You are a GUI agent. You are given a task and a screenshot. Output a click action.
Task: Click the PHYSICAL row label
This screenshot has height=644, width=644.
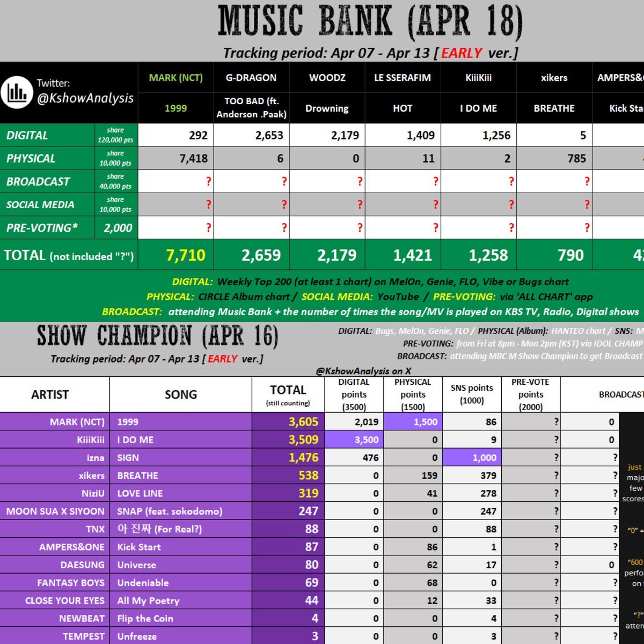(x=31, y=159)
